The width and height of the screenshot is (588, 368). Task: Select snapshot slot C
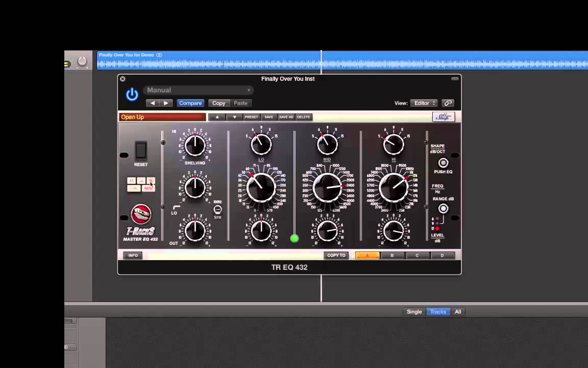(418, 256)
